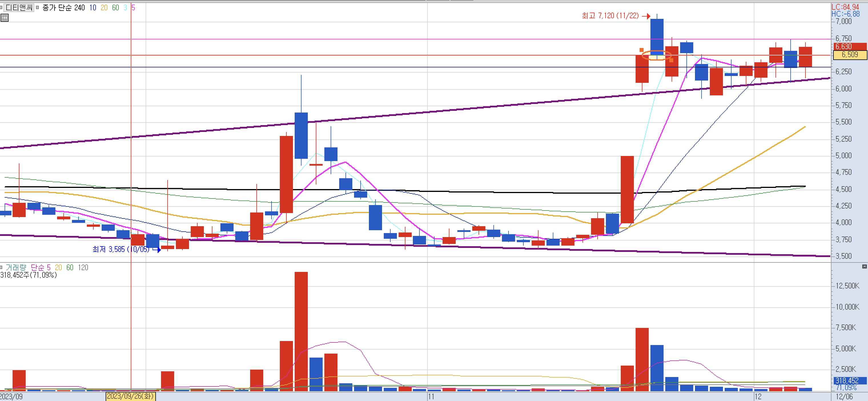This screenshot has height=401, width=868.
Task: Select the green 60 price average label
Action: 115,7
